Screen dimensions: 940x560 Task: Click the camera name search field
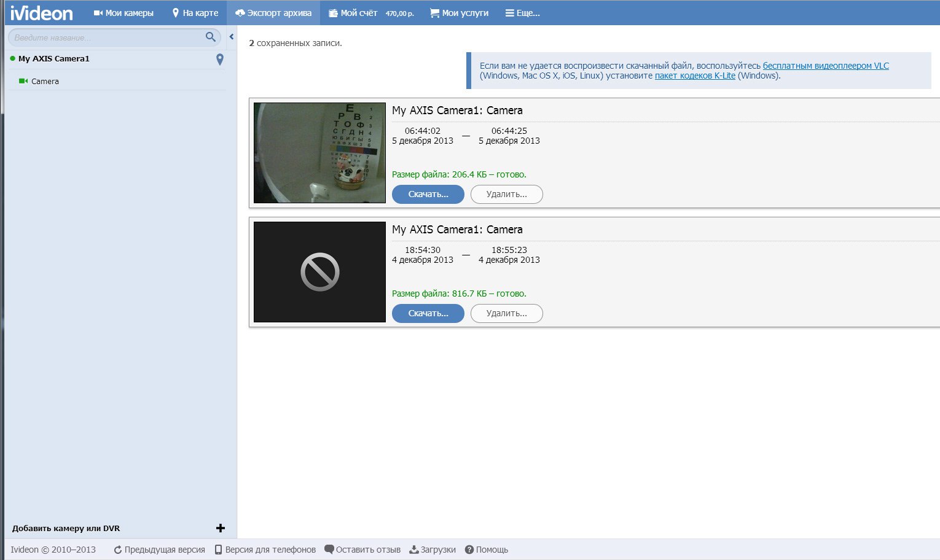tap(108, 37)
